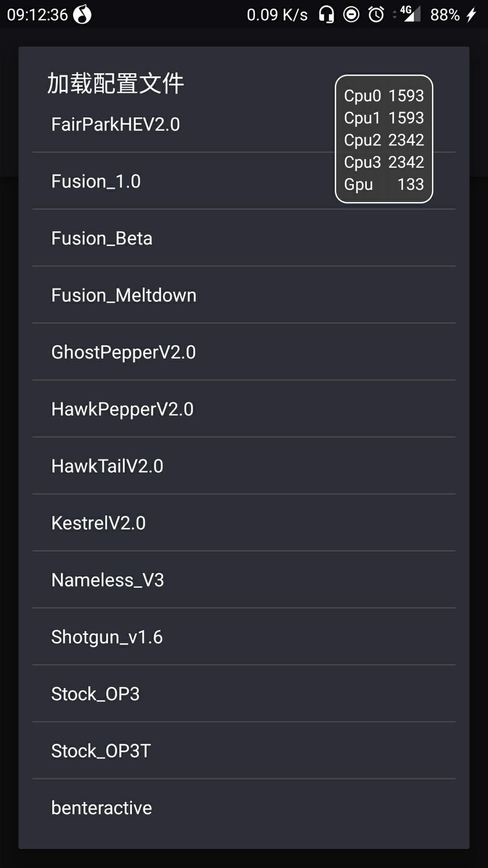Tap the battery charging bolt icon
The image size is (488, 868).
pos(471,15)
